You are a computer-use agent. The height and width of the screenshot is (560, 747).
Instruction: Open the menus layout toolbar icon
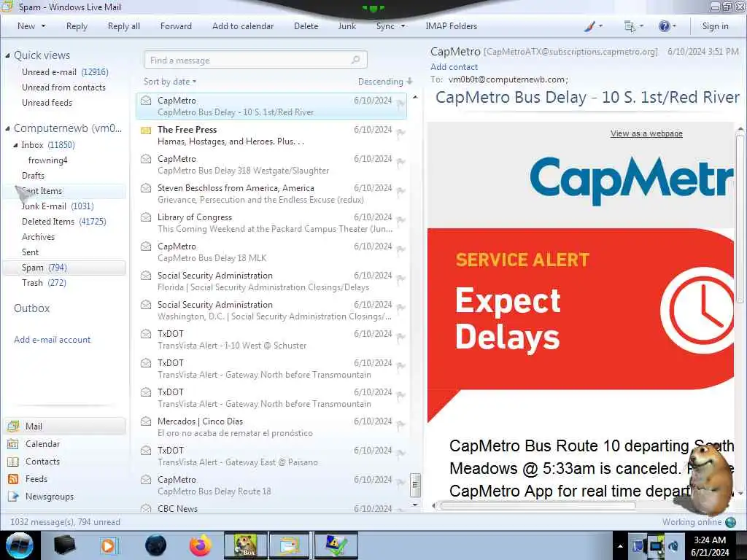pos(630,27)
